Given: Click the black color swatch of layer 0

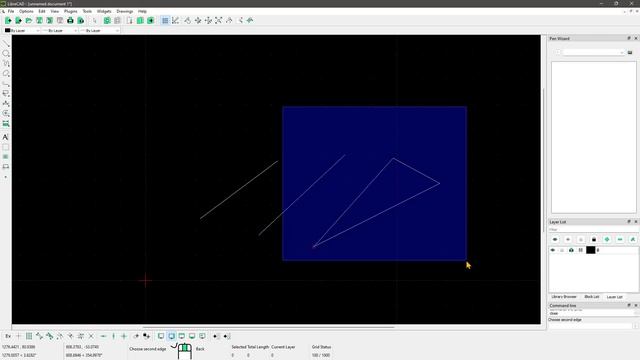Looking at the screenshot, I should (591, 250).
